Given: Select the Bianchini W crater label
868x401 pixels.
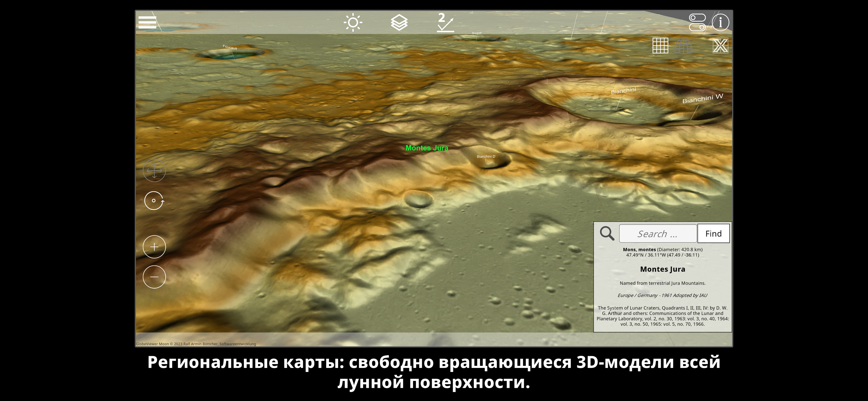Looking at the screenshot, I should click(x=702, y=99).
